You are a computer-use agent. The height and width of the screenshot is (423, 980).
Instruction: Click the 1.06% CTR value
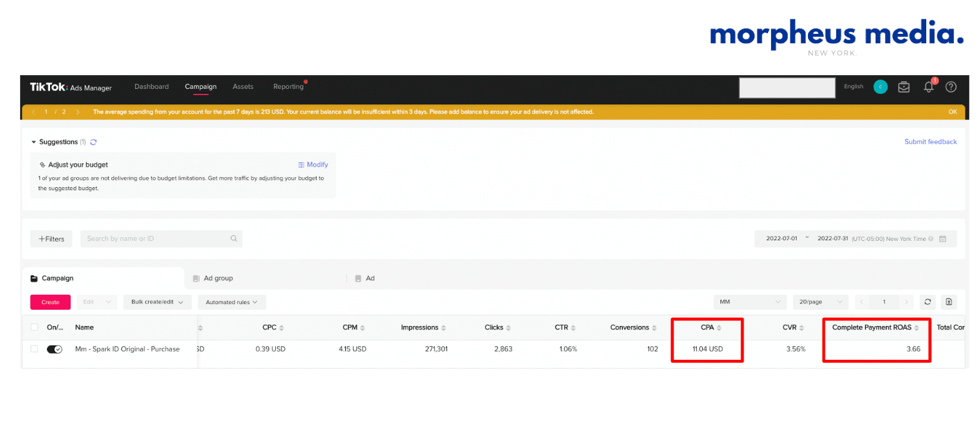(x=568, y=349)
